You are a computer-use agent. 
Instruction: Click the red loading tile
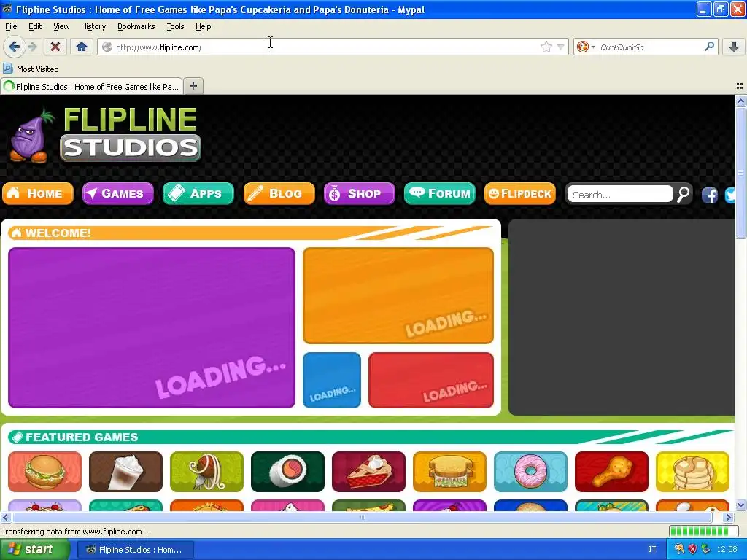(430, 380)
